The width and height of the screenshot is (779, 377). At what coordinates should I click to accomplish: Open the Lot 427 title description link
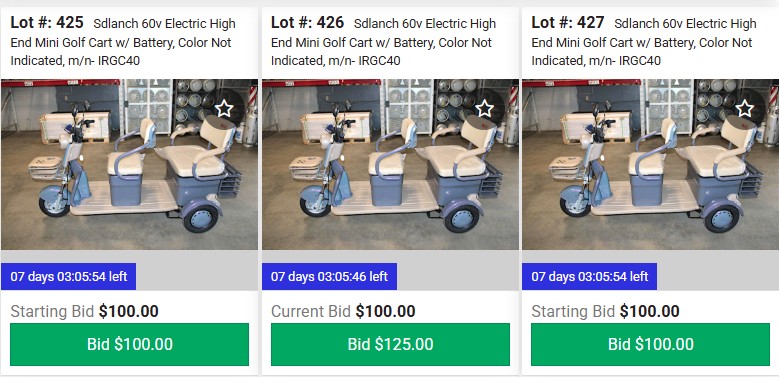tap(644, 43)
